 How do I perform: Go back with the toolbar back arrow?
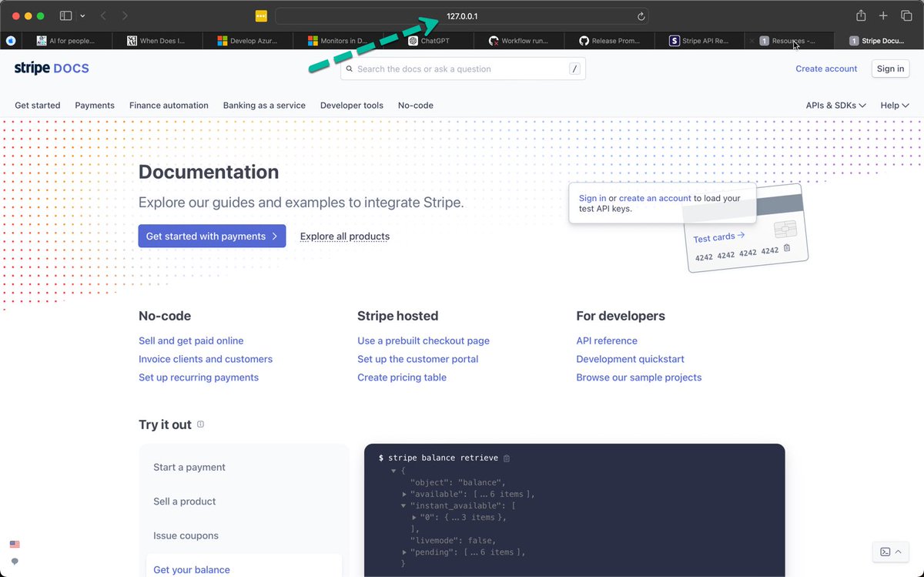click(103, 15)
